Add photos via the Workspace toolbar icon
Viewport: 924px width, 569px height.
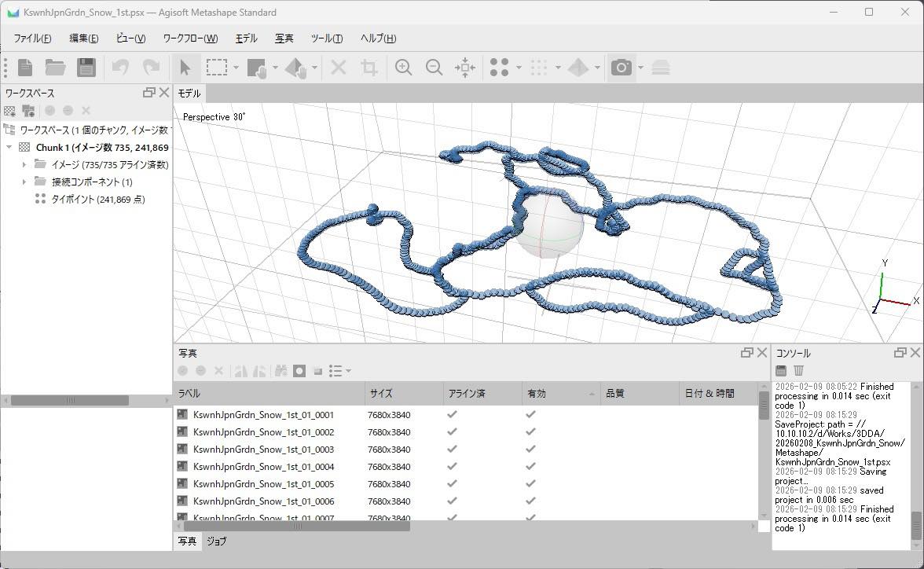pos(28,110)
